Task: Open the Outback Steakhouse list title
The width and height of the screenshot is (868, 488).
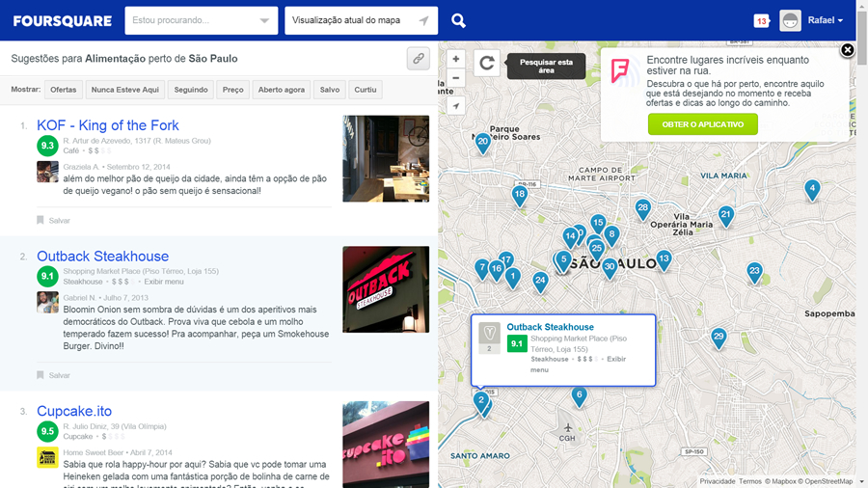Action: click(x=102, y=257)
